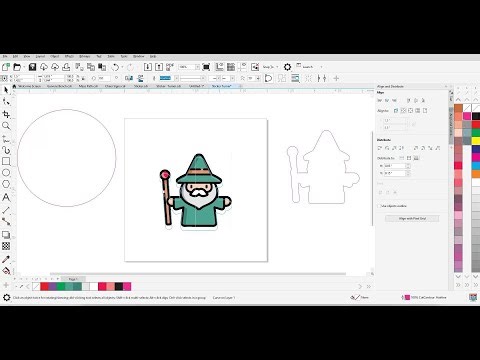Image resolution: width=480 pixels, height=360 pixels.
Task: Click Align with Pixel Grid button
Action: tap(412, 219)
